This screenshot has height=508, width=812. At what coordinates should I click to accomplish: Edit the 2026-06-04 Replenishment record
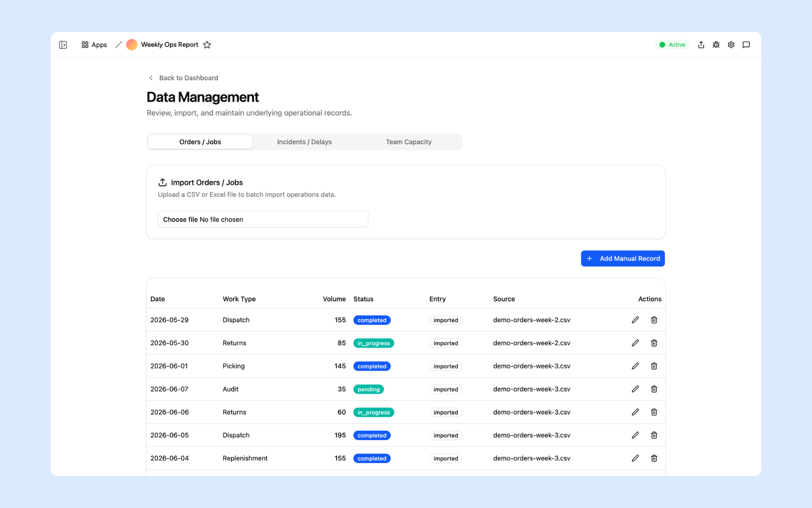pyautogui.click(x=635, y=458)
